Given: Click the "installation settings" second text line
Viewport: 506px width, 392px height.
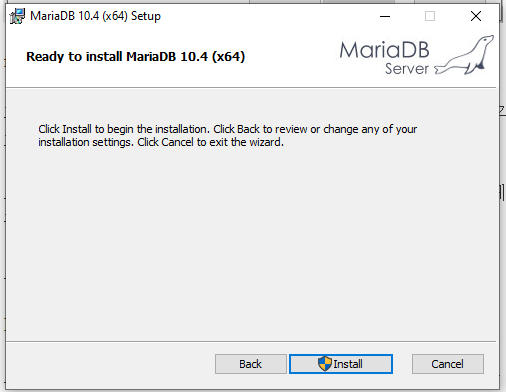Looking at the screenshot, I should pos(161,142).
